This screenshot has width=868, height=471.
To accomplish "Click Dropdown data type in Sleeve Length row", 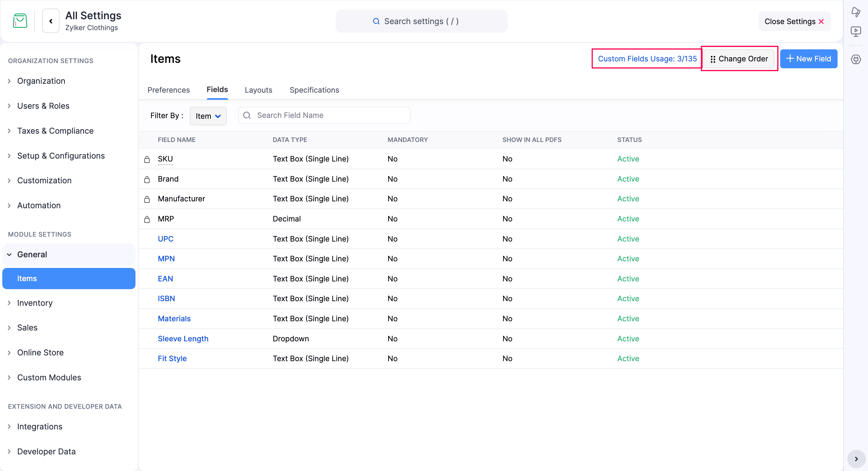I will pyautogui.click(x=290, y=339).
